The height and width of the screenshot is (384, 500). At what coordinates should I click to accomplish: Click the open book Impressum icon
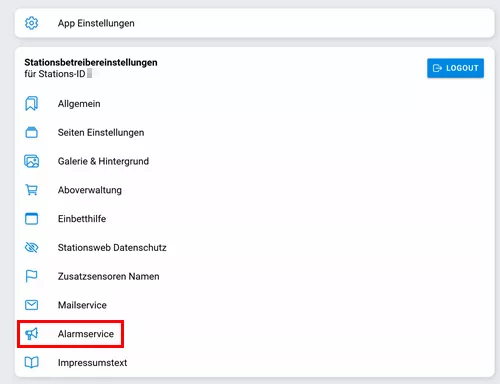[x=31, y=362]
